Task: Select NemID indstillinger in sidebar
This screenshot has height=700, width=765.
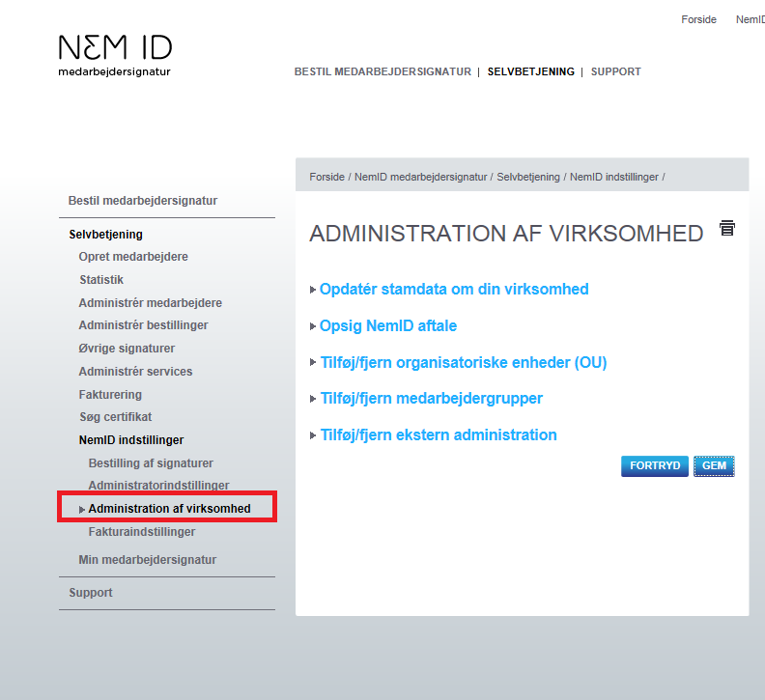Action: pos(131,440)
